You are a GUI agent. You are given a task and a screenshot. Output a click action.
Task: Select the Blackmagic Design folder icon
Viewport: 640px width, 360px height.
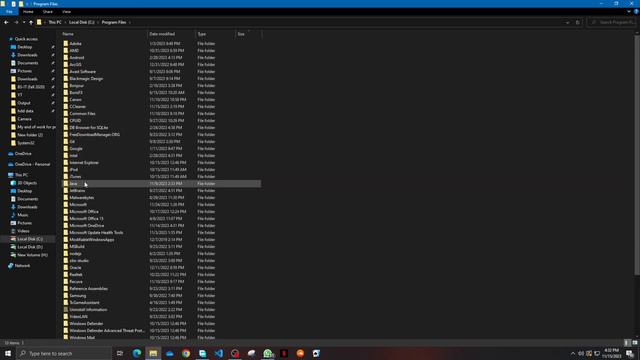point(66,78)
